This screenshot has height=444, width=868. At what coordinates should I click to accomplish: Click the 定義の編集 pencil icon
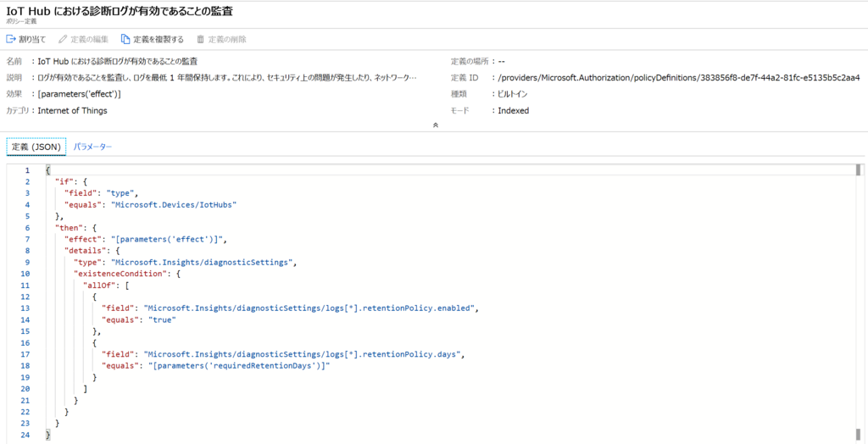click(x=62, y=39)
